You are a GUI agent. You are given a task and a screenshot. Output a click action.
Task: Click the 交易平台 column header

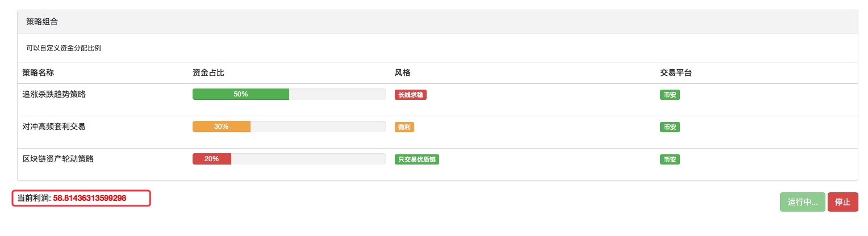coord(675,73)
